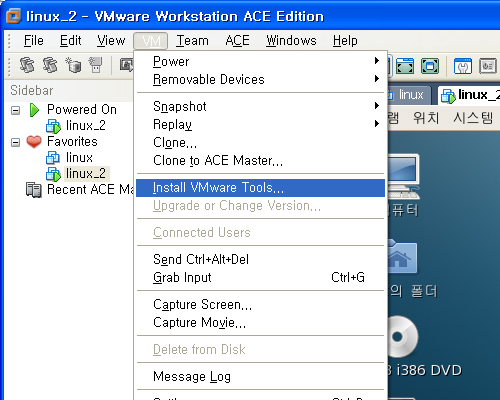Open guest 위치 menu
The width and height of the screenshot is (500, 400).
tap(426, 118)
